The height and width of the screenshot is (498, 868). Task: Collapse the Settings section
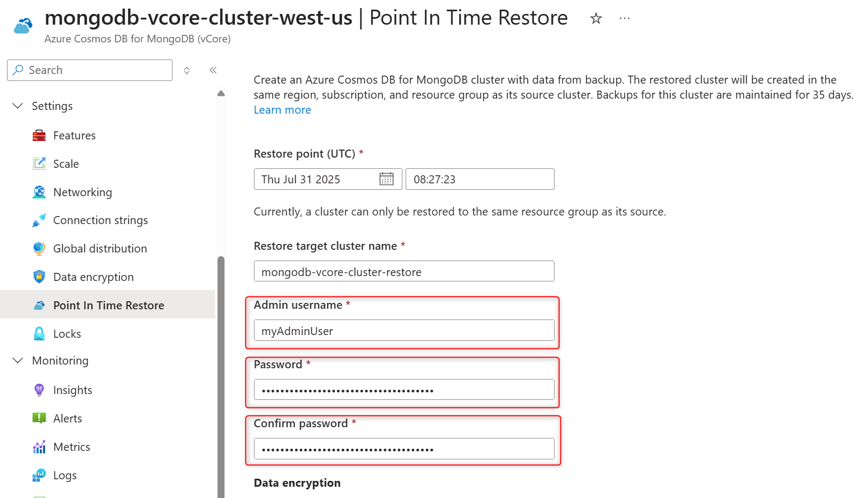[18, 106]
